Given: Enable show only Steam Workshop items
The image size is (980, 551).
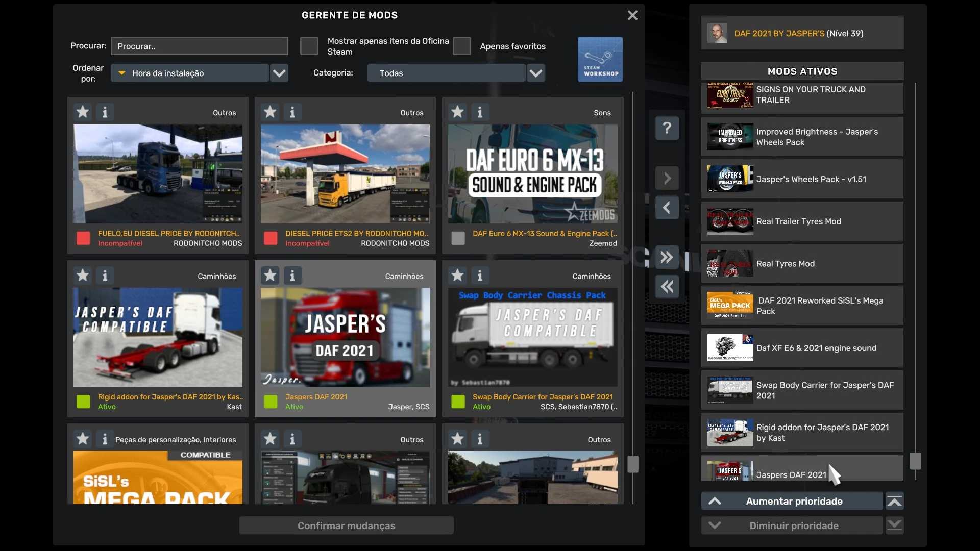Looking at the screenshot, I should [x=309, y=46].
